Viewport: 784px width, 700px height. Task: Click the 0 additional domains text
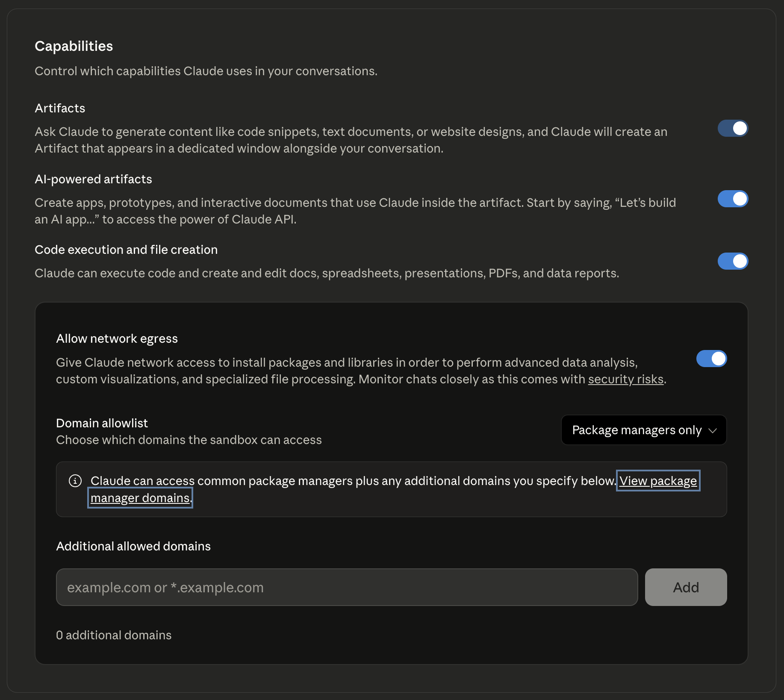click(x=114, y=635)
